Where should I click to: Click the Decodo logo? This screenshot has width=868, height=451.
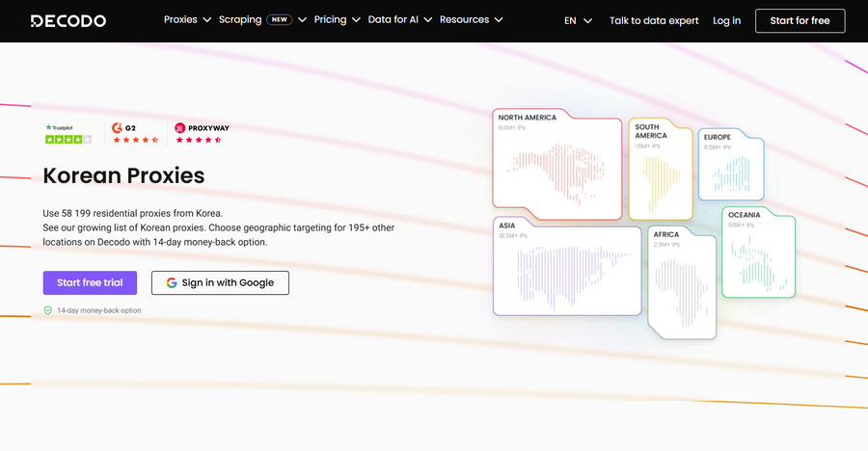(x=68, y=21)
